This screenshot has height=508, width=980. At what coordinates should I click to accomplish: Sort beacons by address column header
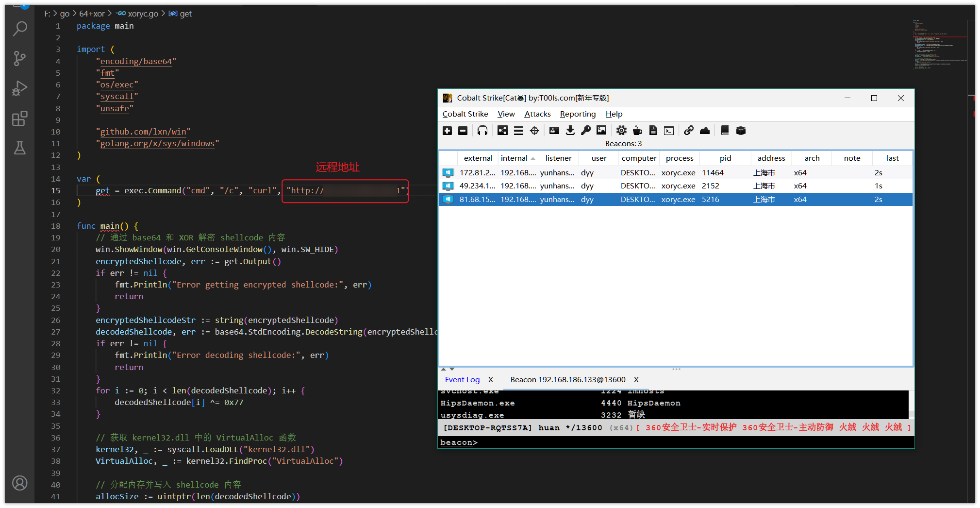click(771, 158)
